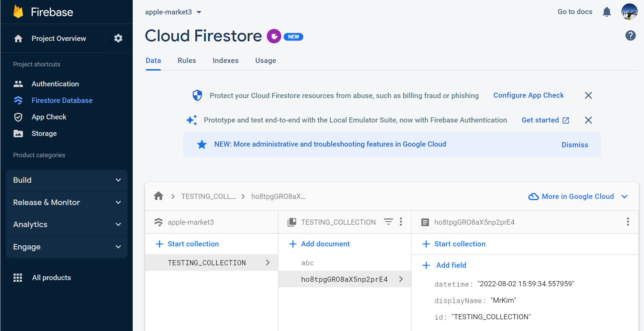Click the Firestore Database sidebar icon
Viewport: 644px width, 331px height.
point(18,100)
